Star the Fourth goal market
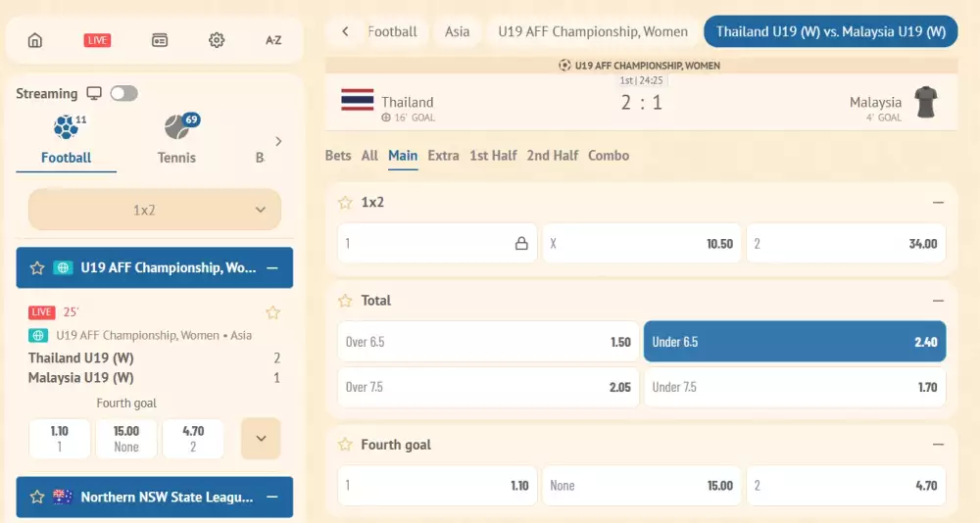This screenshot has height=523, width=980. [345, 445]
